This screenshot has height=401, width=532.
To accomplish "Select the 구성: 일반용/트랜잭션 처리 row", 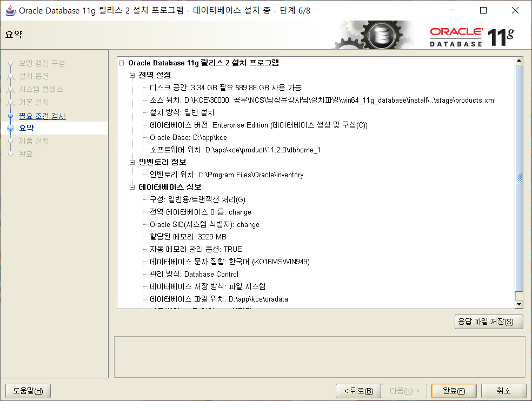I will click(197, 199).
